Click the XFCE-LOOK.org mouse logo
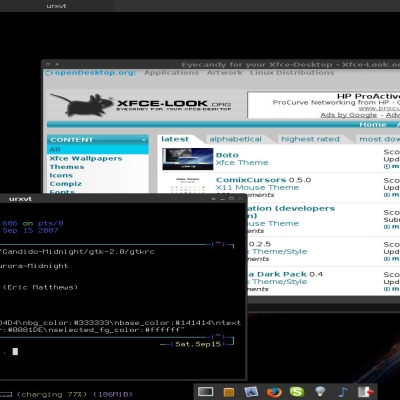The height and width of the screenshot is (400, 400). [141, 105]
